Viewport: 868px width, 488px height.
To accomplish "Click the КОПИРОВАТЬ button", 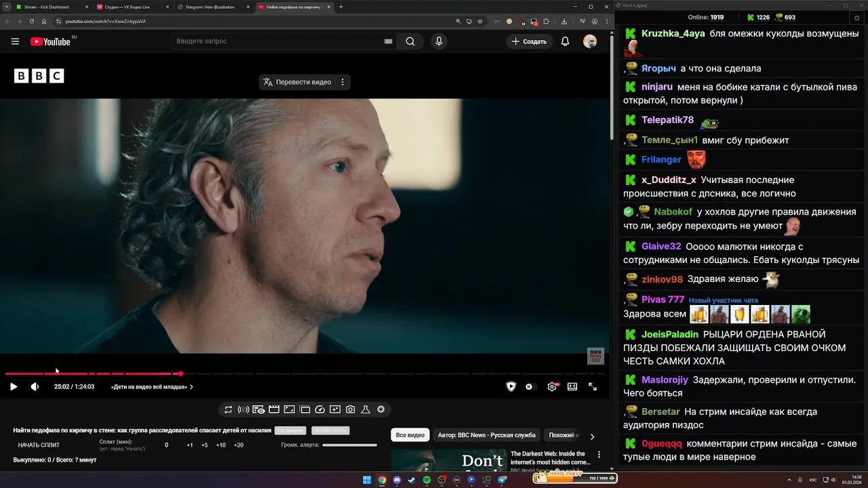I will point(330,430).
